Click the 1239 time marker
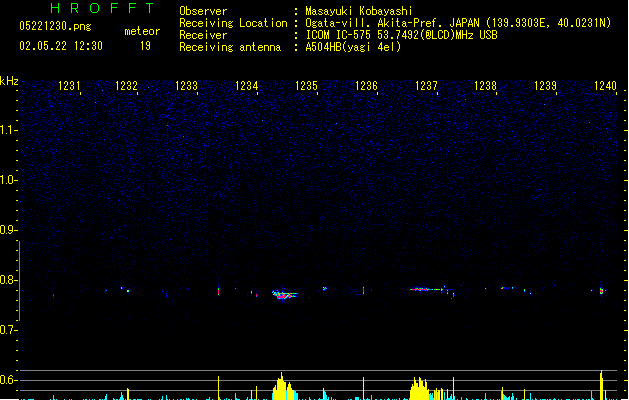Screen dimensions: 629x400 [x=546, y=86]
